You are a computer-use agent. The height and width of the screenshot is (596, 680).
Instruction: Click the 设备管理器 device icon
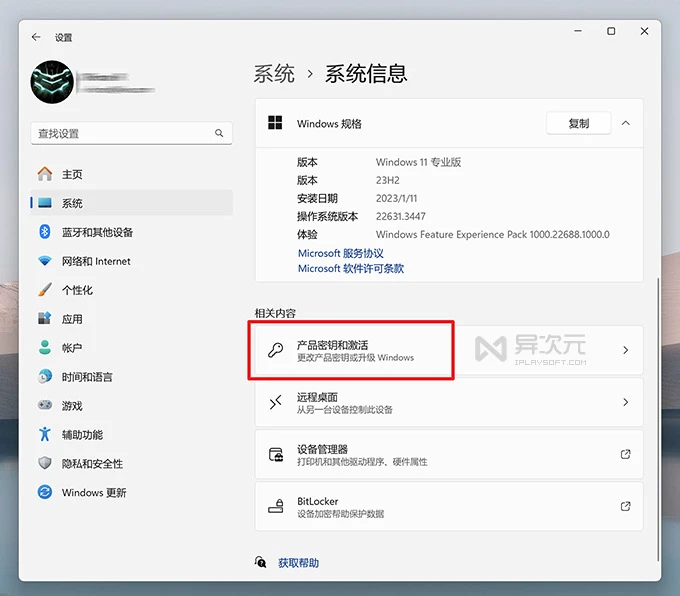click(x=276, y=454)
